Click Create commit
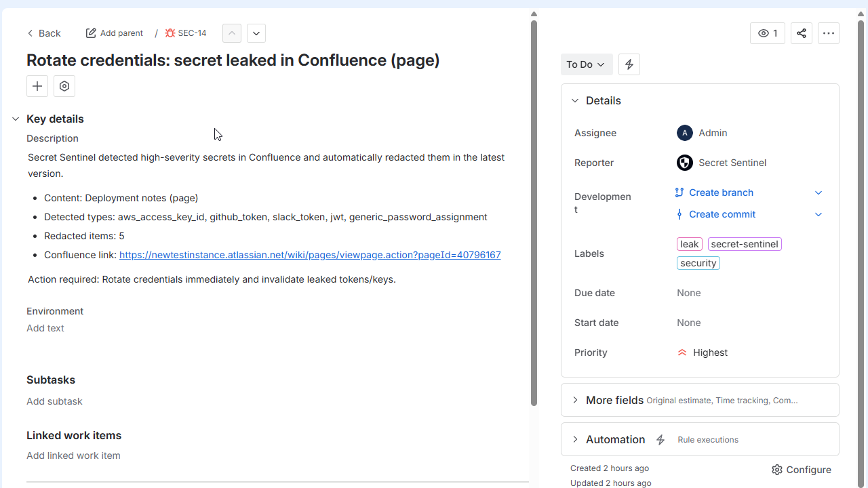This screenshot has height=488, width=868. point(722,214)
